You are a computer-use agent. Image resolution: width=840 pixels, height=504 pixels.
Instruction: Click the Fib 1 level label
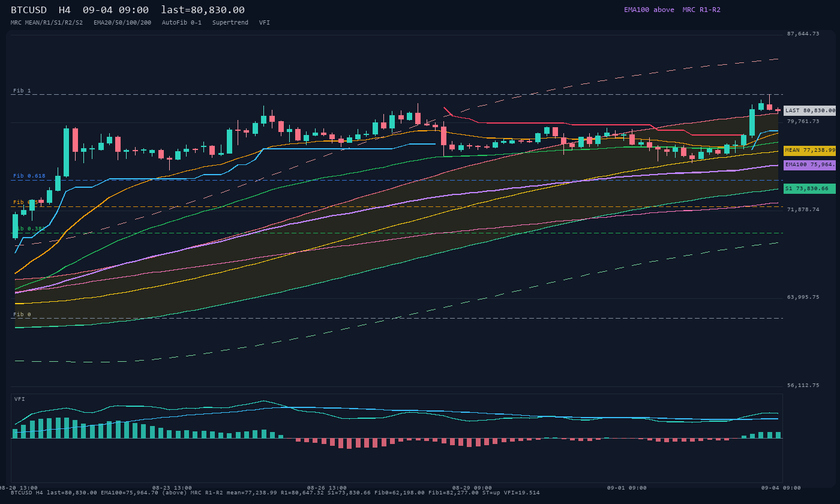(22, 91)
